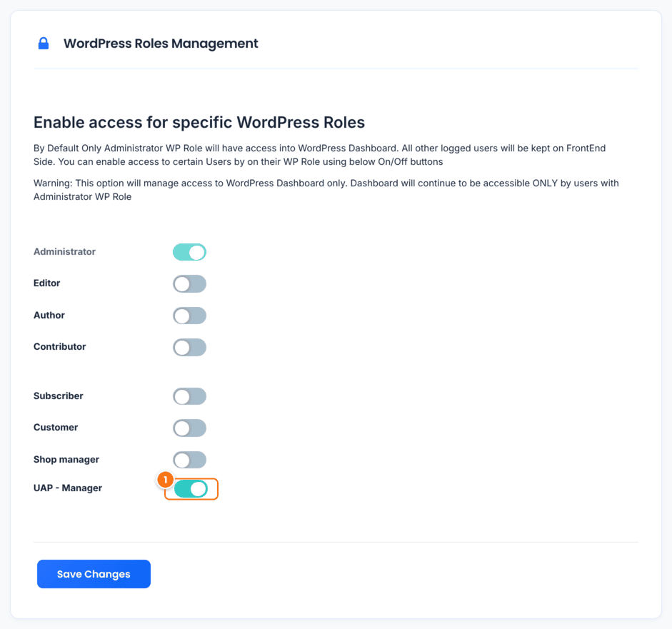Click the blue lock icon in header
Screen dimensions: 672x629
44,44
